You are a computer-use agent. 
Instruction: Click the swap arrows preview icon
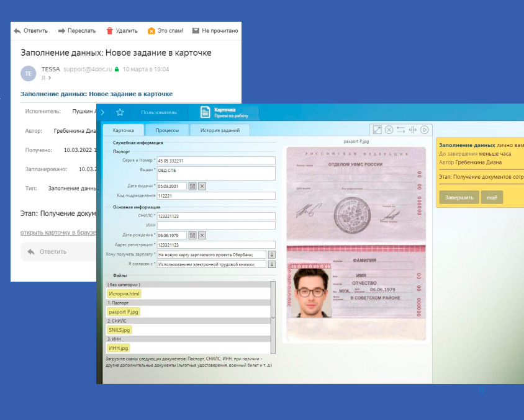pyautogui.click(x=400, y=130)
